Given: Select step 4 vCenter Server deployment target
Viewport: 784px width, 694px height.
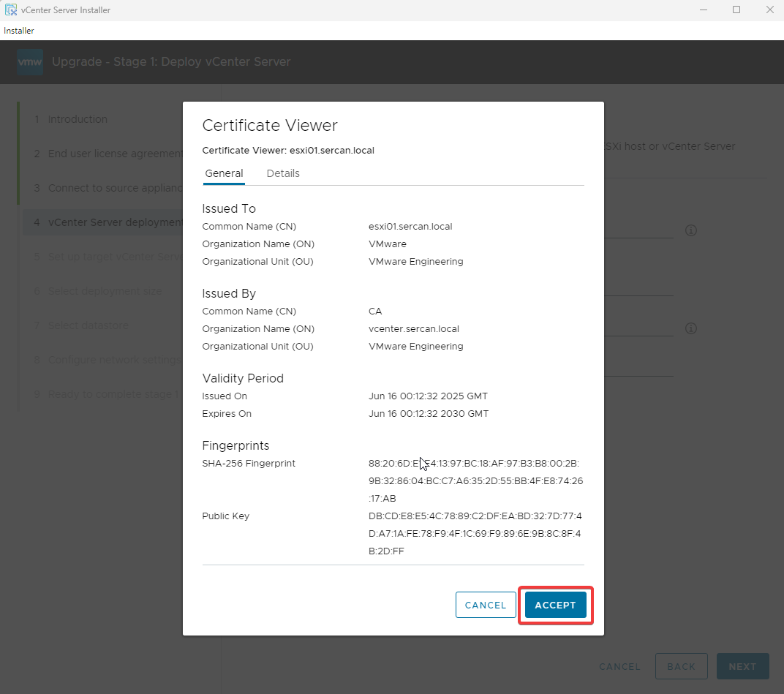Looking at the screenshot, I should click(x=102, y=222).
